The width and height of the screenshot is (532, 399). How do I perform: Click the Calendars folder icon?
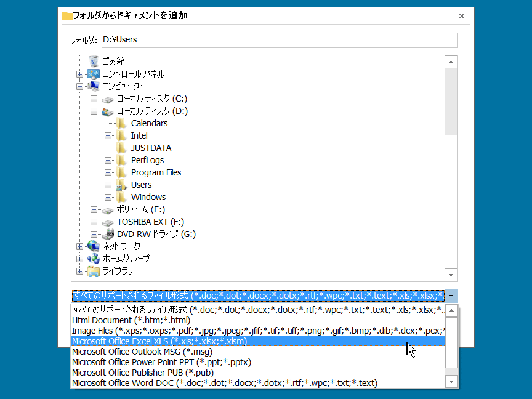121,124
